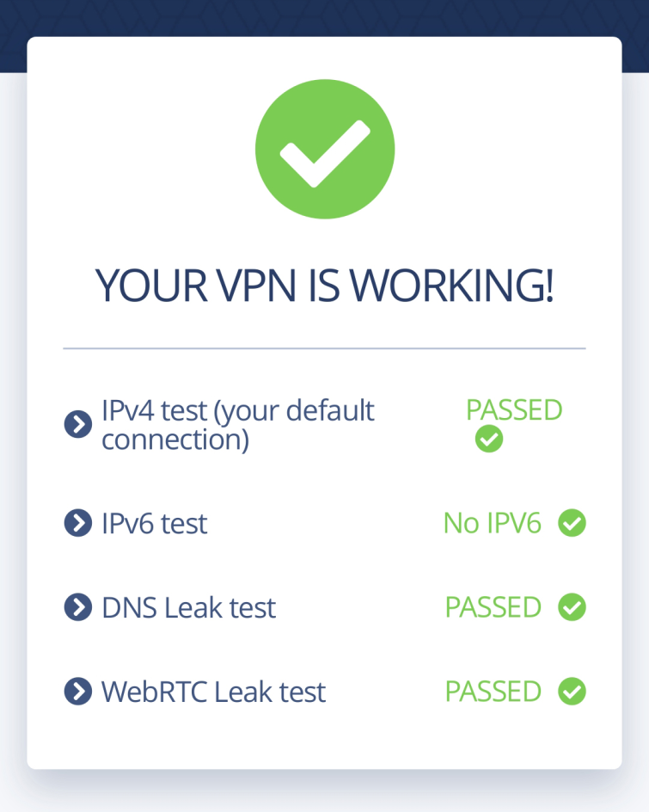Click the PASSED status for IPv4 test

coord(514,410)
